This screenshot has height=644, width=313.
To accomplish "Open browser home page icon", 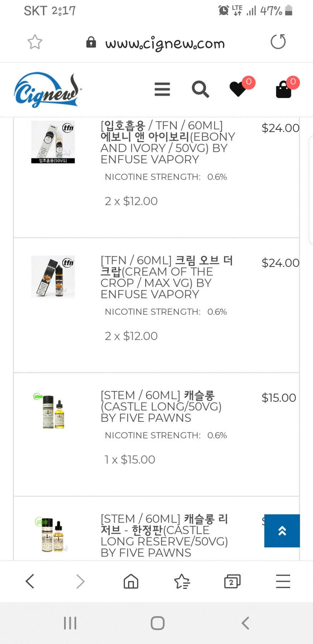I will pyautogui.click(x=131, y=581).
